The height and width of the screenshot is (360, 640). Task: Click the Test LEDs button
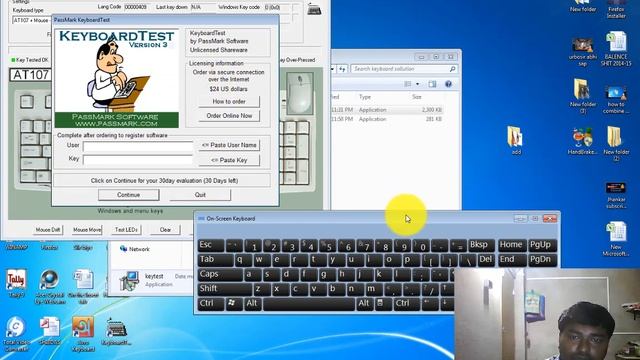click(x=126, y=230)
